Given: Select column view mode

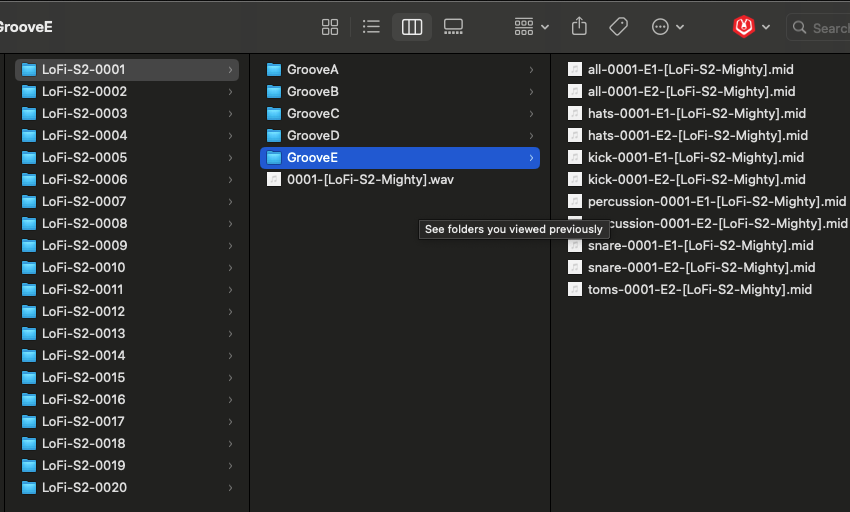Looking at the screenshot, I should click(412, 27).
